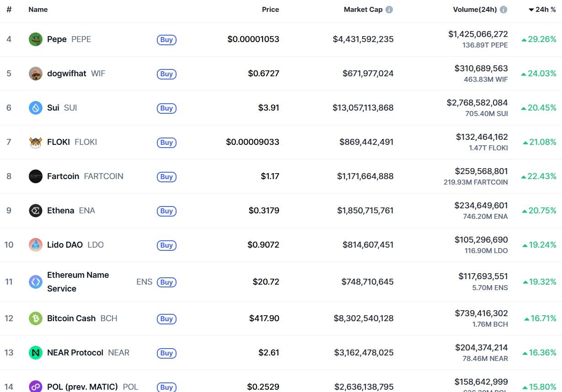The image size is (562, 392).
Task: Click the Bitcoin Cash green icon
Action: 36,318
